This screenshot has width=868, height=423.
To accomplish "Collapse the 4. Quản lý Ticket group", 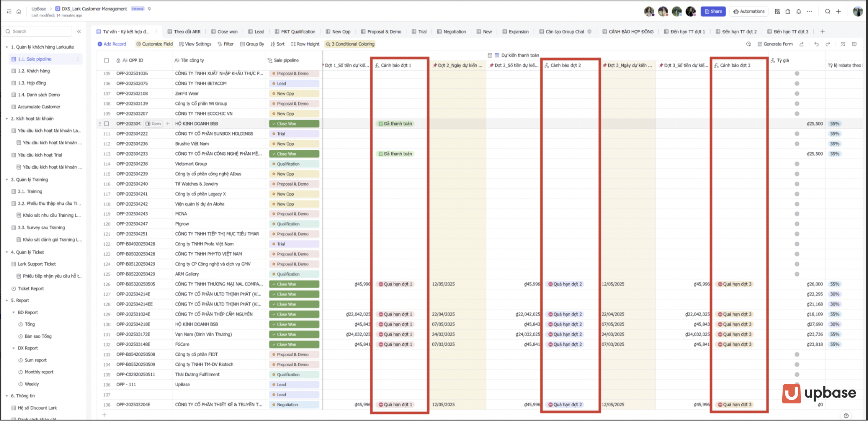I will click(x=7, y=252).
